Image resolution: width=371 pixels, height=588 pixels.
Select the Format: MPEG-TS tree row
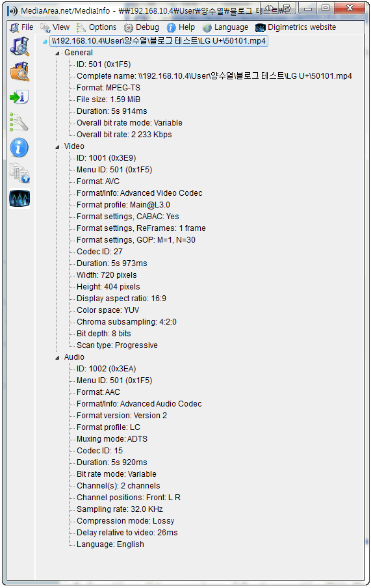(109, 88)
